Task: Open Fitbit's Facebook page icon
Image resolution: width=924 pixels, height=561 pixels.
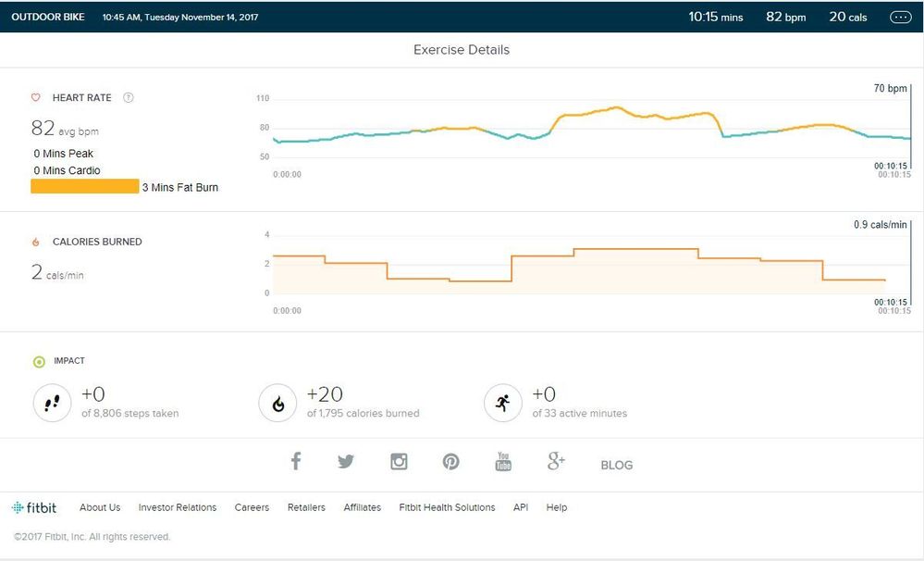Action: (x=296, y=461)
